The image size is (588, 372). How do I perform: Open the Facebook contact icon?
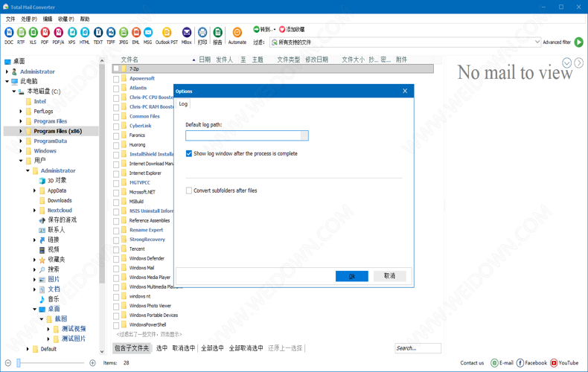(x=520, y=362)
